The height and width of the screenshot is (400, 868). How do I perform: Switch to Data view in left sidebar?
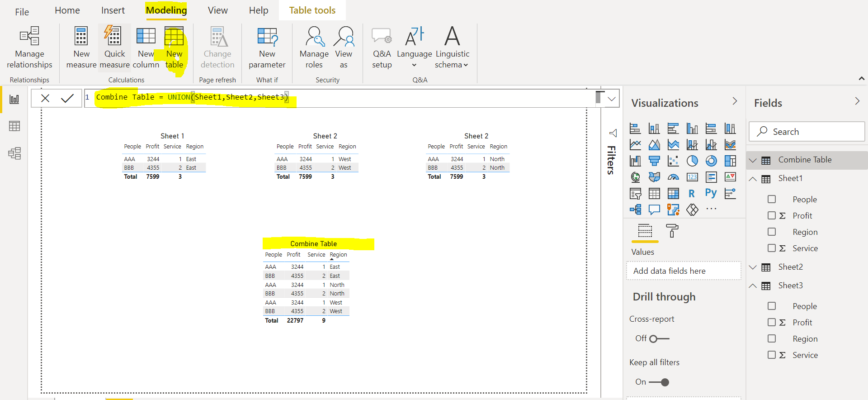click(14, 126)
